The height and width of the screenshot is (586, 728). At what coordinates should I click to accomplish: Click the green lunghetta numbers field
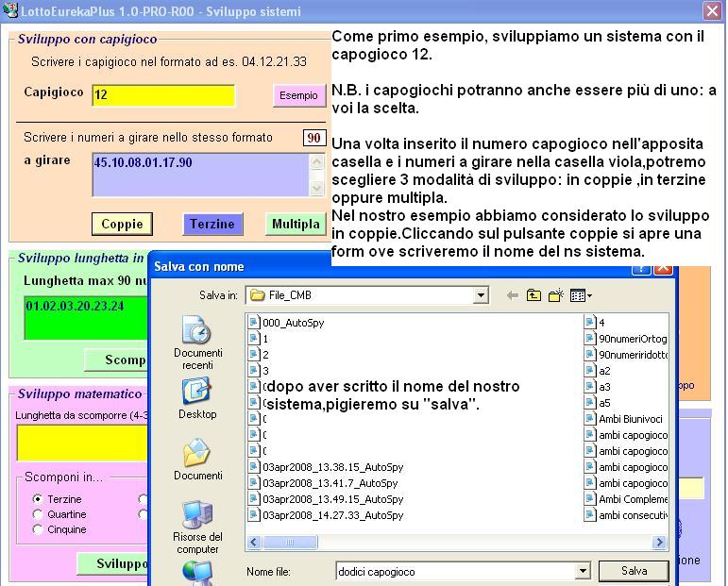tap(86, 318)
